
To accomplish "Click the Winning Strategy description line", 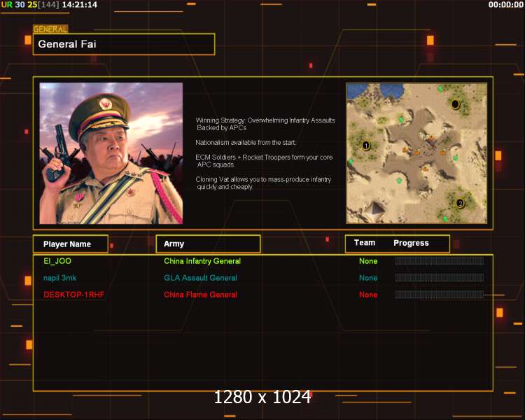I will tap(265, 124).
